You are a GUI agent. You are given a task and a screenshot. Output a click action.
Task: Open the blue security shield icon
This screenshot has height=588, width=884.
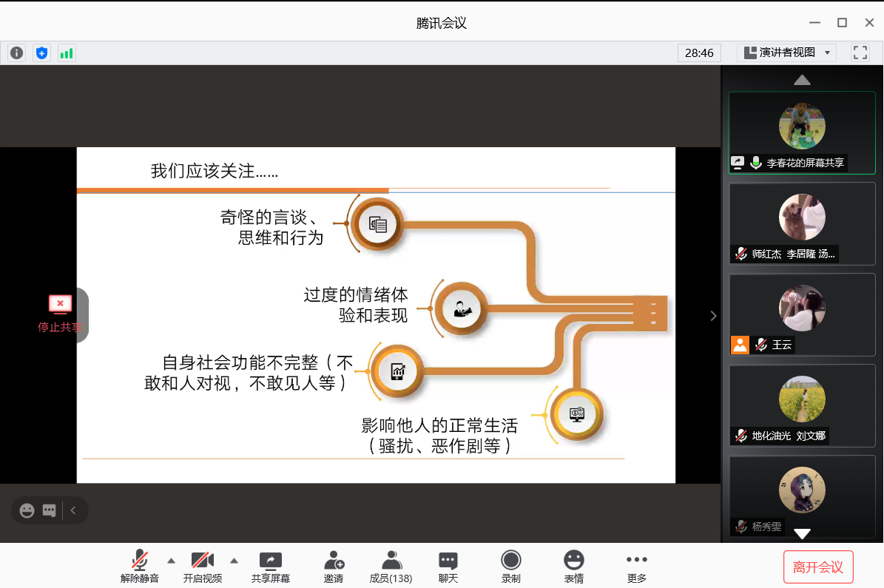tap(41, 53)
